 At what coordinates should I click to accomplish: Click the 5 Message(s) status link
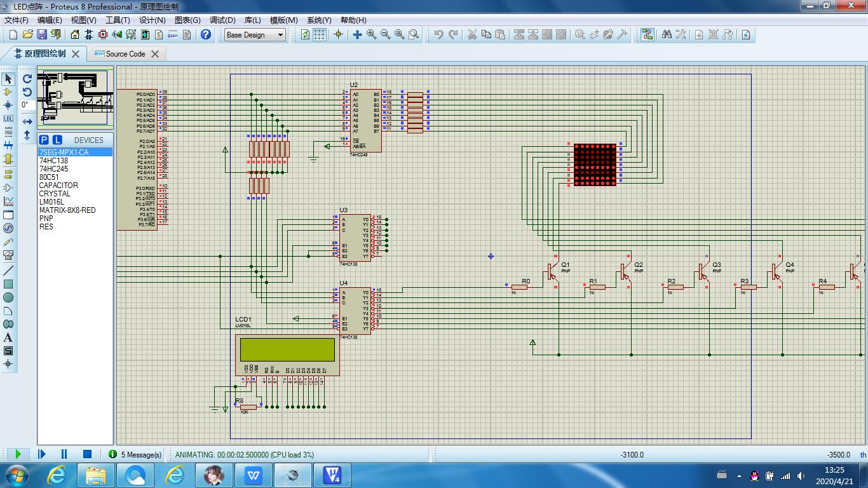tap(141, 454)
